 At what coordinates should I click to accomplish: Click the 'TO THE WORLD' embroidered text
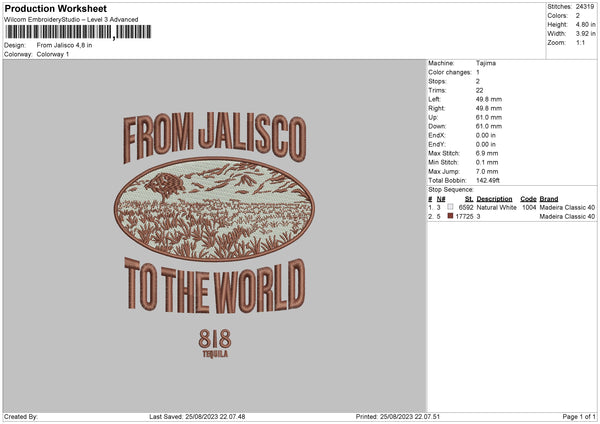tap(214, 285)
